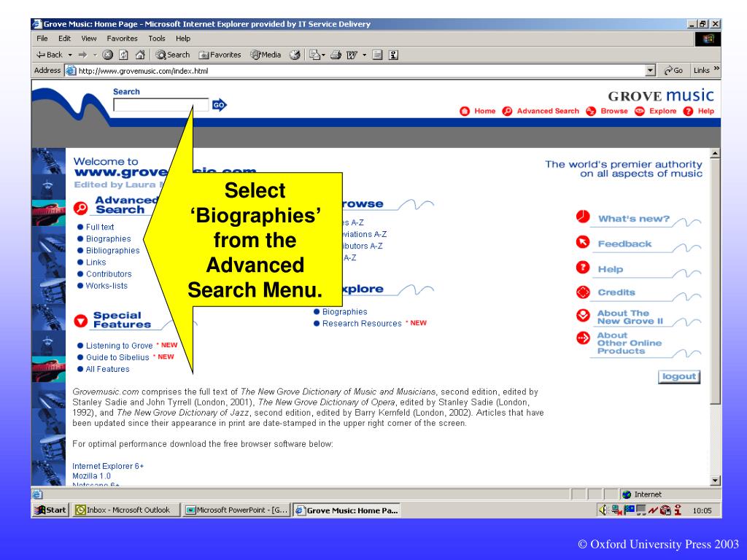Switch to Inbox - Microsoft Outlook taskbar item

(x=125, y=510)
